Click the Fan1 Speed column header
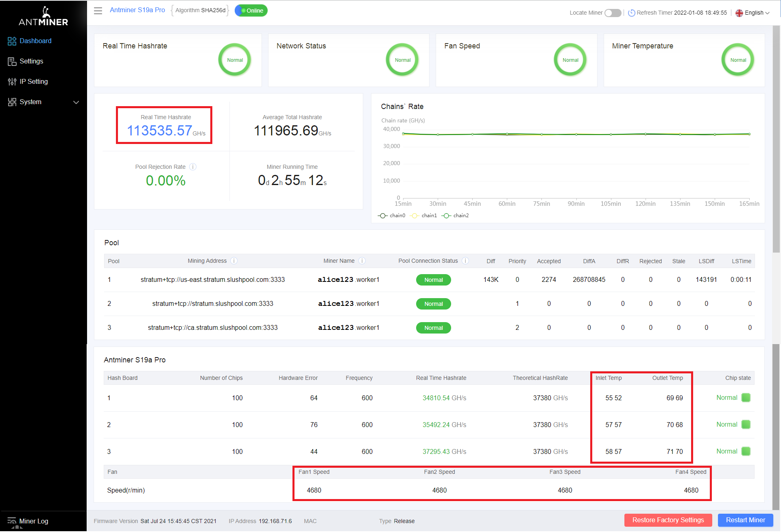This screenshot has height=532, width=781. click(314, 472)
